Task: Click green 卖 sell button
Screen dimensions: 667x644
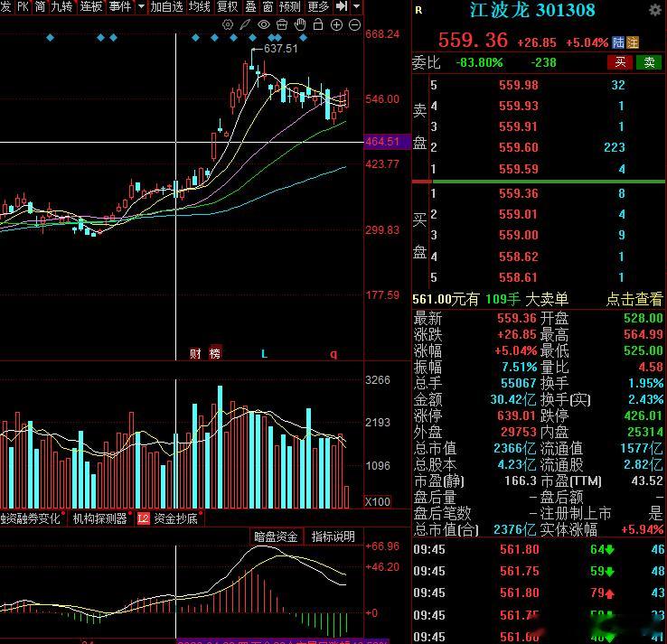Action: pos(649,62)
